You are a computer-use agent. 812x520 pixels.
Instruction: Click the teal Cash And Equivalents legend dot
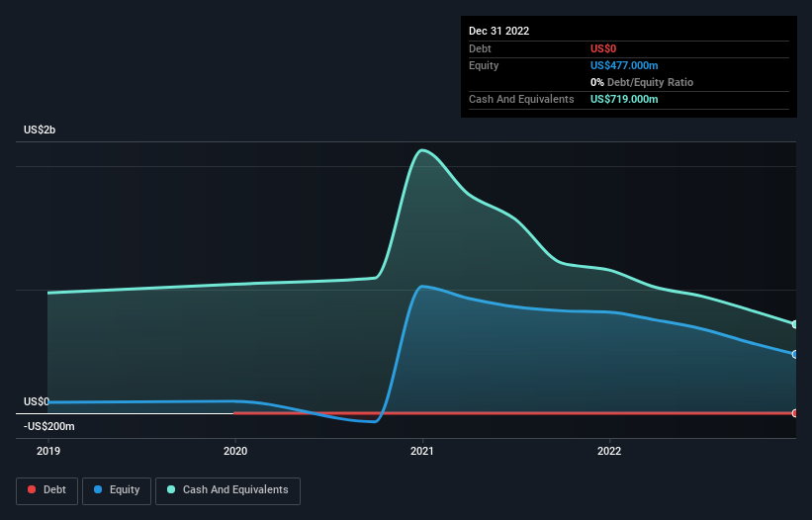[171, 489]
